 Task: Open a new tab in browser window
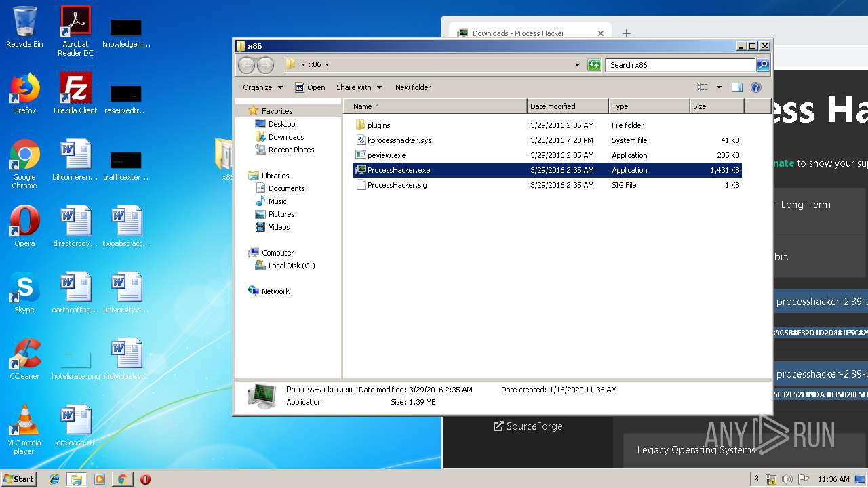pos(627,33)
